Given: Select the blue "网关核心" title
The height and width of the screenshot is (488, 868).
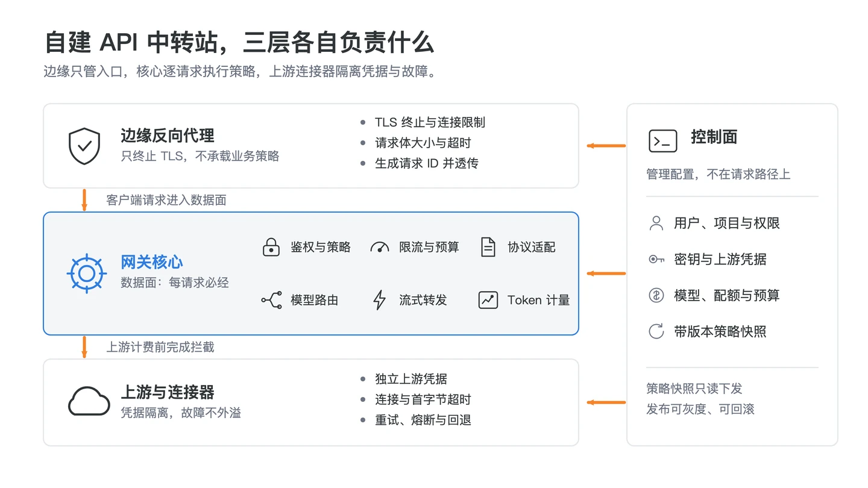Looking at the screenshot, I should [152, 263].
